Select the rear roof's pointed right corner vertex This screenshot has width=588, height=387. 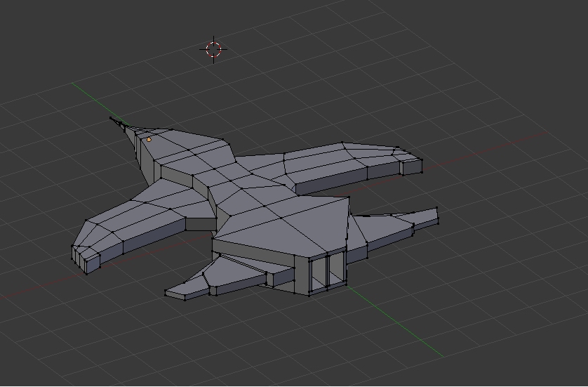point(349,197)
